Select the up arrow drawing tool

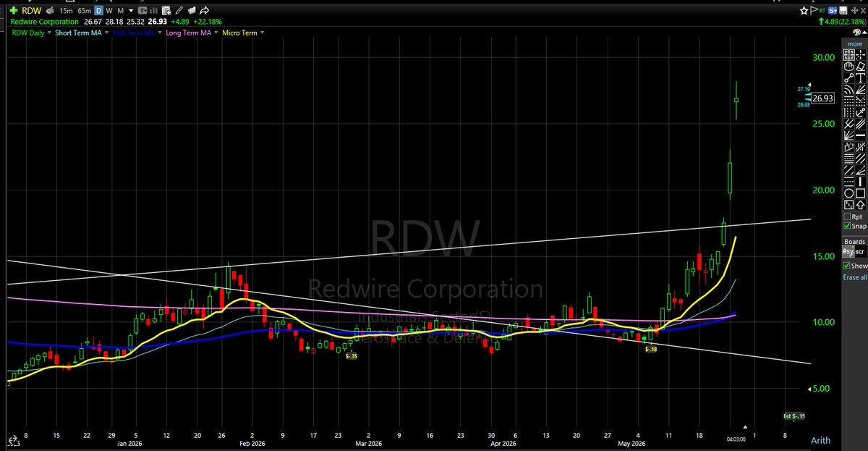[861, 204]
